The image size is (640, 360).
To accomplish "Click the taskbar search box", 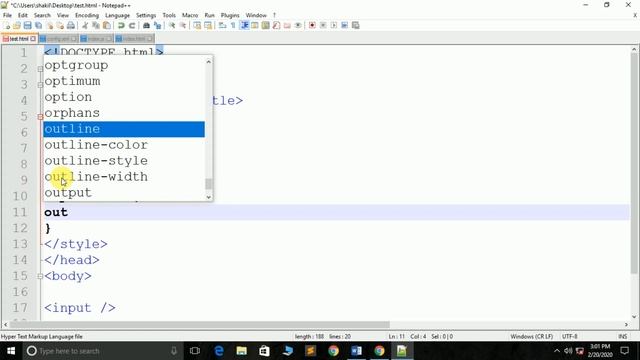I will (102, 351).
